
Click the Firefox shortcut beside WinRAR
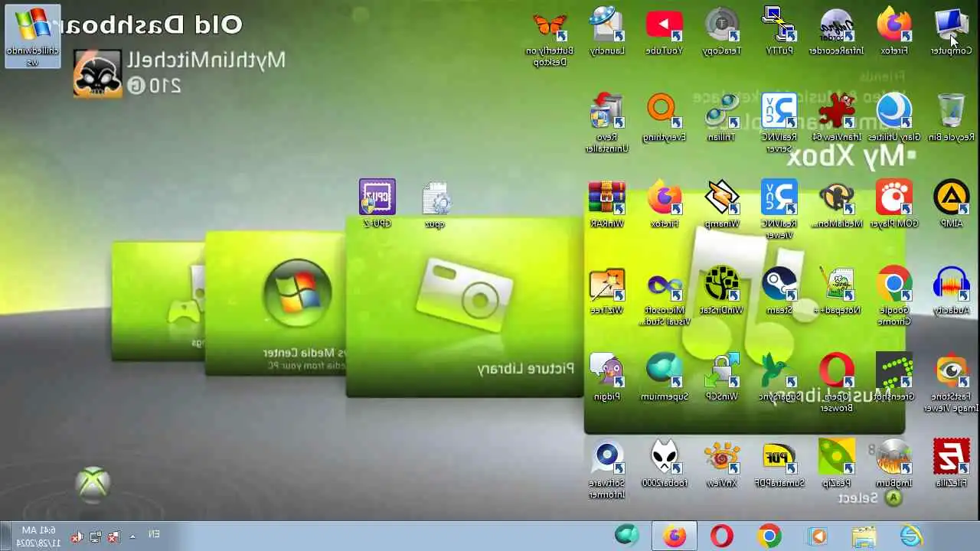pyautogui.click(x=664, y=204)
